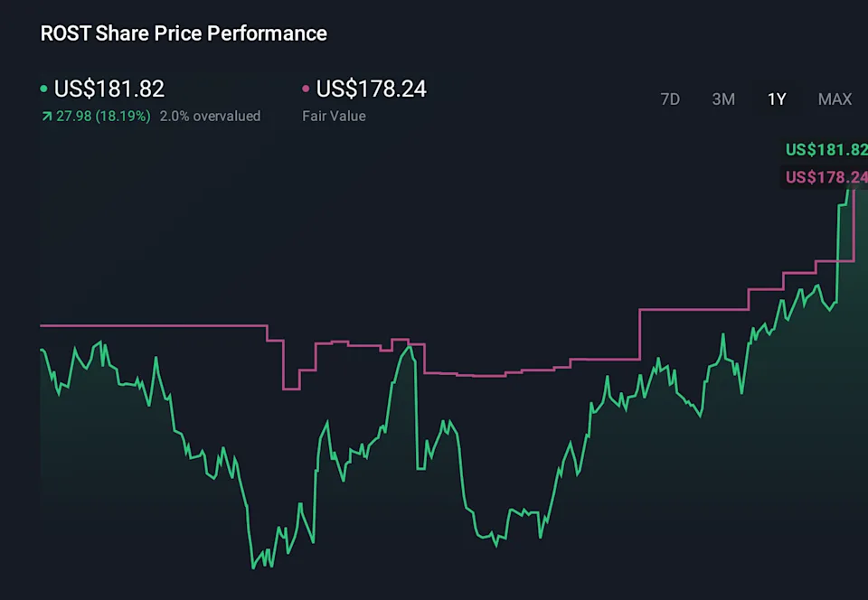Click the 27.98 (18.19%) price change text
This screenshot has height=600, width=868.
tap(103, 117)
